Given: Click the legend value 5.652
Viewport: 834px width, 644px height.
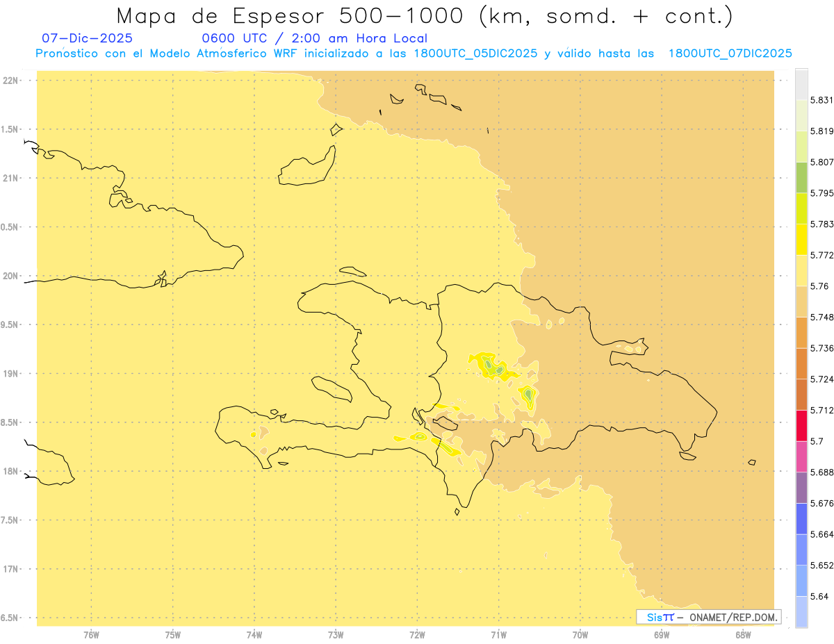Looking at the screenshot, I should point(821,565).
